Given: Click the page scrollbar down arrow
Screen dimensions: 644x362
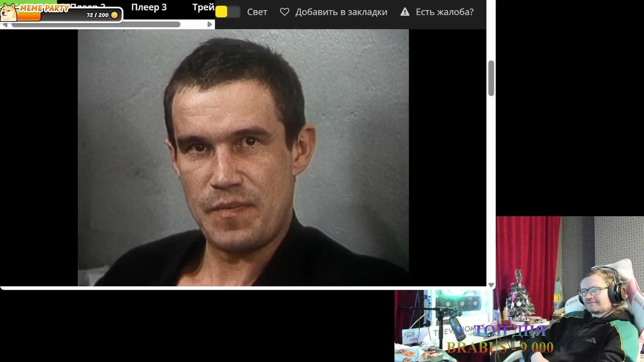Looking at the screenshot, I should coord(491,285).
